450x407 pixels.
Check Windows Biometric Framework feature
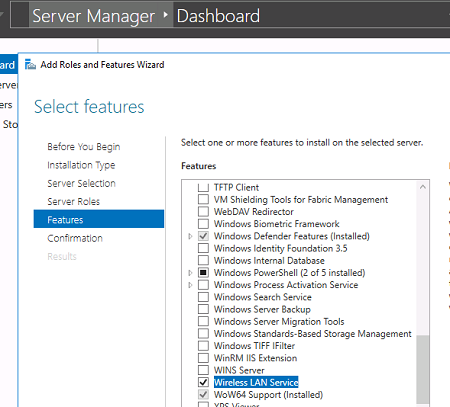tap(203, 224)
